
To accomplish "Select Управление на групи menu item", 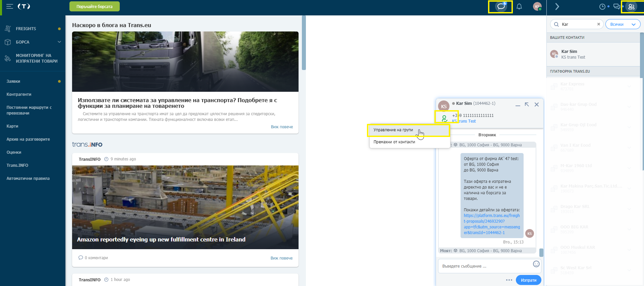I will click(409, 130).
